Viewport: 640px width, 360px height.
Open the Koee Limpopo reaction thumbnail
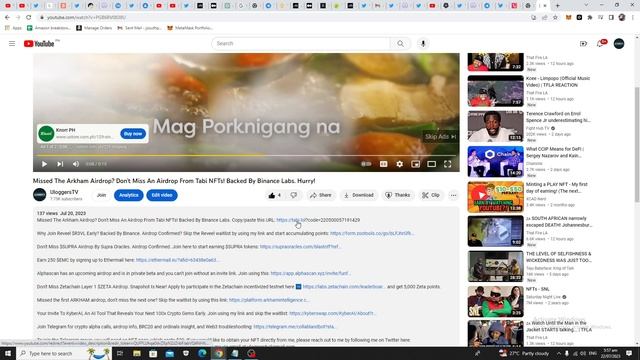496,91
